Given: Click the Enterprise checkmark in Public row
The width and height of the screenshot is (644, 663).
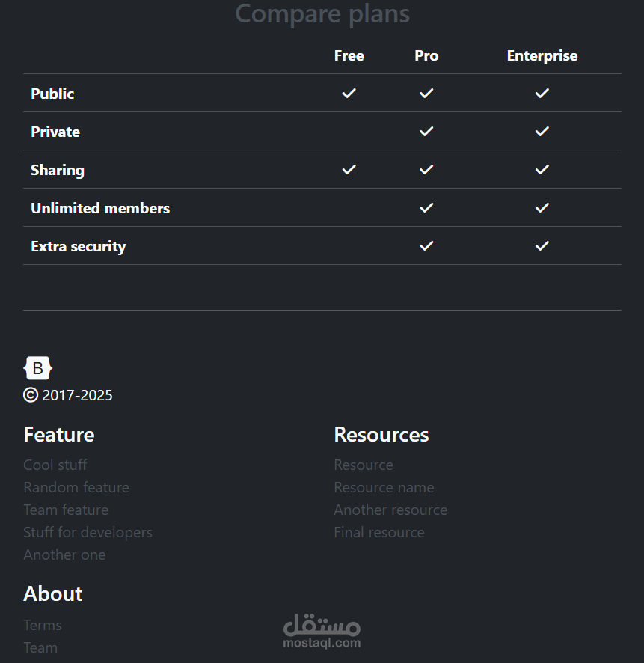Looking at the screenshot, I should point(542,93).
